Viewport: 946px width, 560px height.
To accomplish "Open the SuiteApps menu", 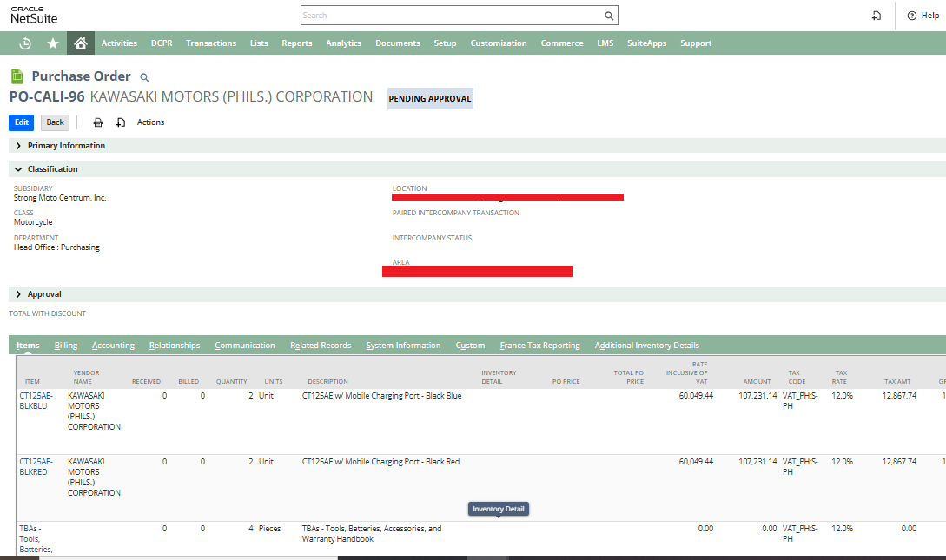I will [x=647, y=43].
